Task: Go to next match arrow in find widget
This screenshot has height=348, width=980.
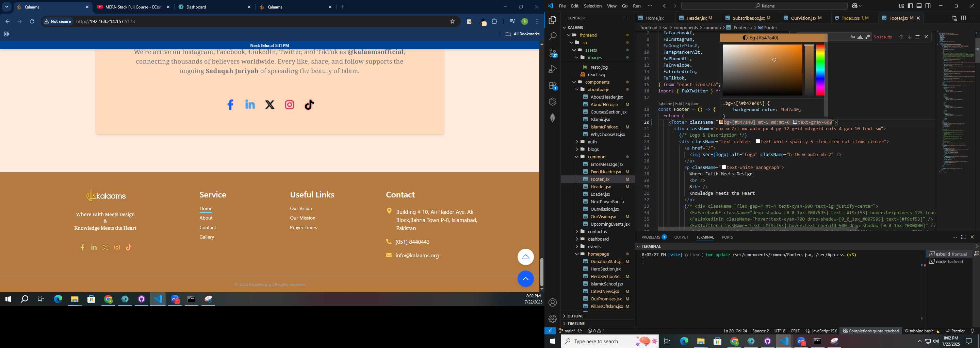Action: [x=909, y=37]
